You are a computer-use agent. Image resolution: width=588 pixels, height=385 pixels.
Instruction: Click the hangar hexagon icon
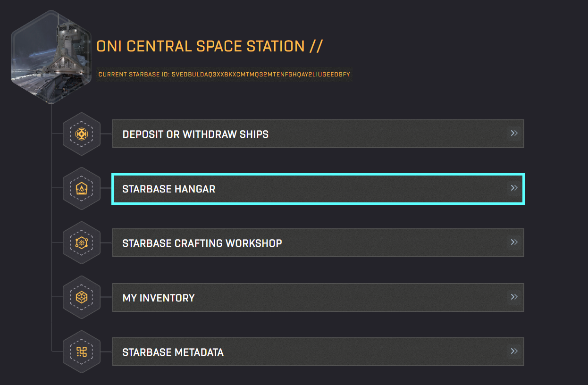point(82,189)
